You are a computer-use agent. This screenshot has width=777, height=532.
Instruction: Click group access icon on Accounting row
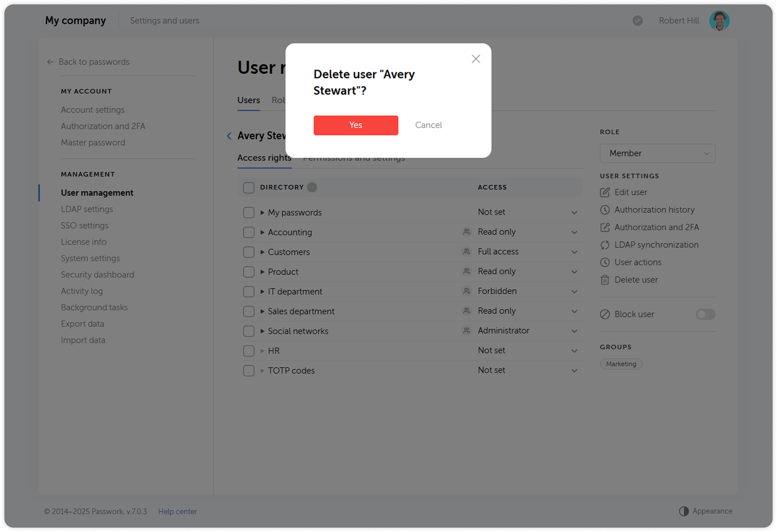pyautogui.click(x=466, y=232)
